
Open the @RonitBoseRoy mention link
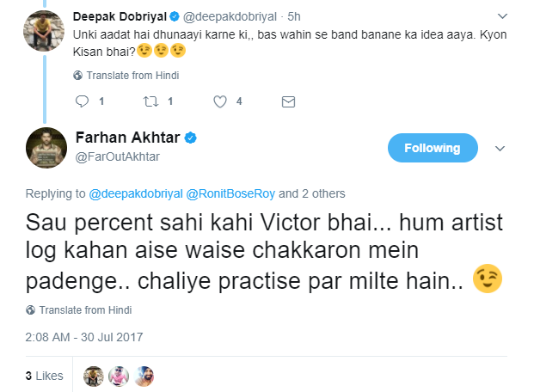[227, 193]
